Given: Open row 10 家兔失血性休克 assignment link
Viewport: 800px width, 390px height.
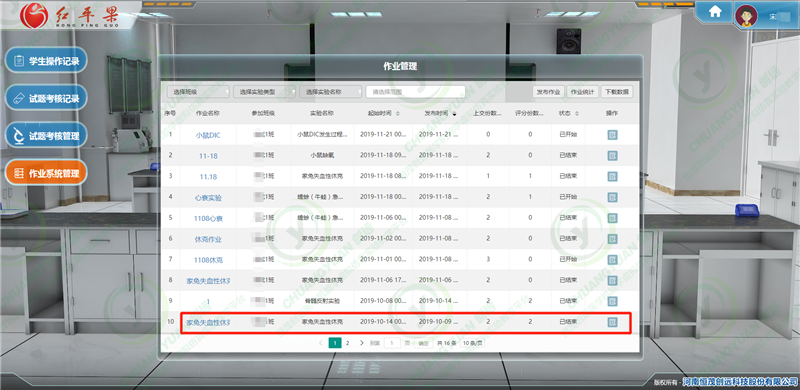Looking at the screenshot, I should coord(208,323).
